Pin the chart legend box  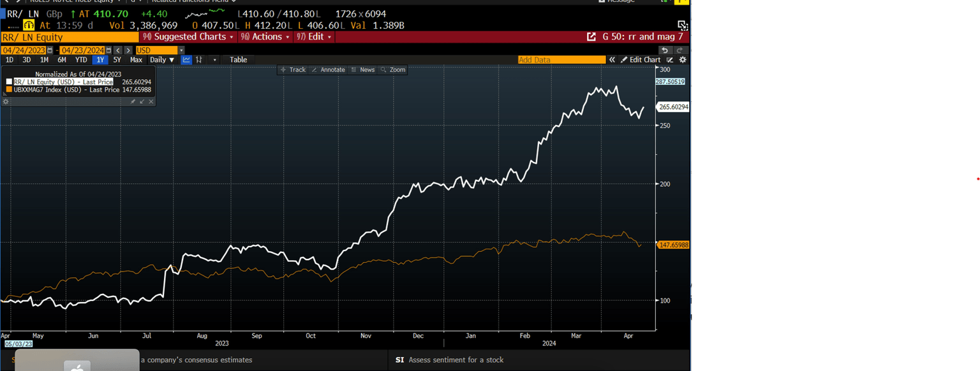133,101
